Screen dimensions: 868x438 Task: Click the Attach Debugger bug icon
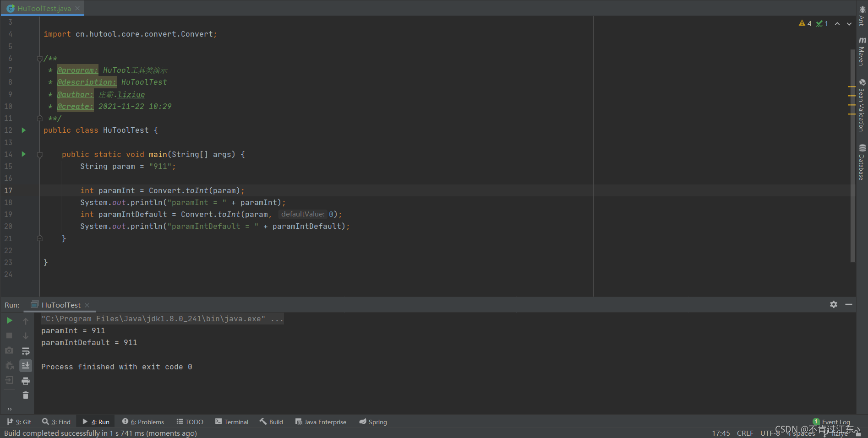(x=9, y=365)
